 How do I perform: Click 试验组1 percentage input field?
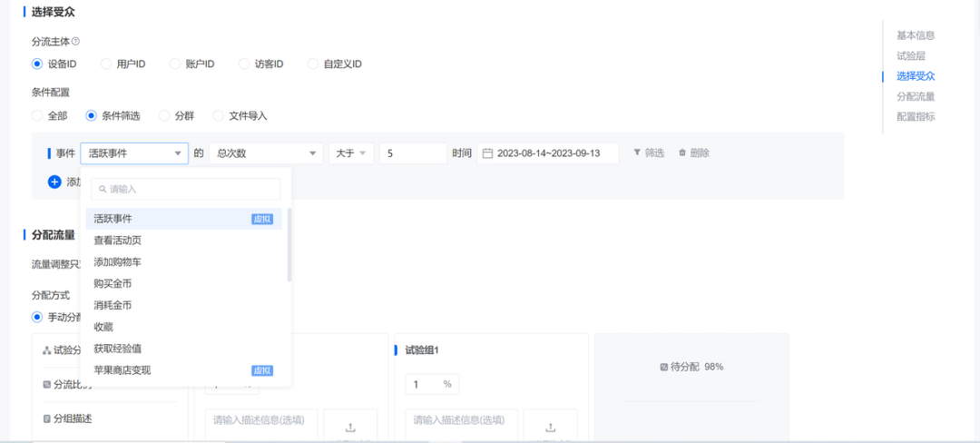(432, 384)
